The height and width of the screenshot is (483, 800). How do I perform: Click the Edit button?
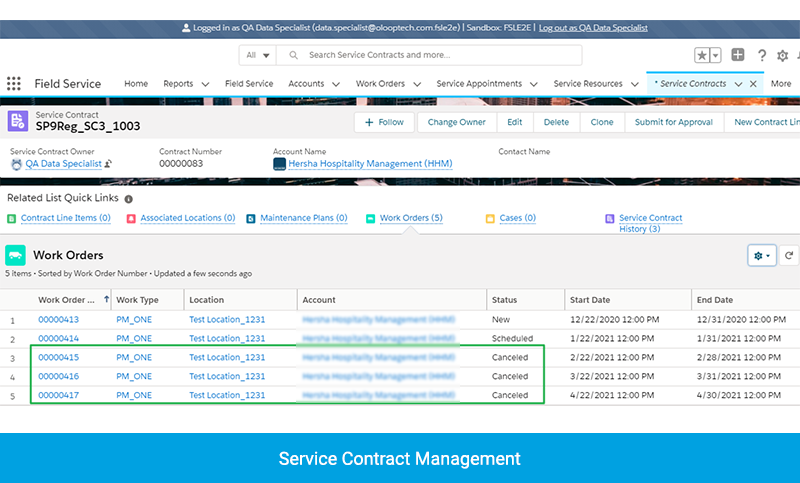[514, 122]
